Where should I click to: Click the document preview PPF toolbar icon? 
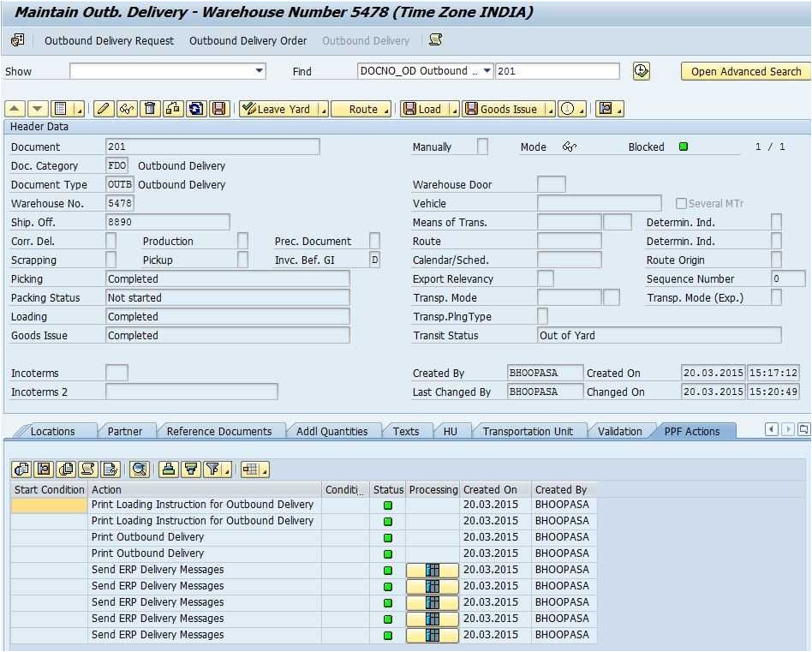point(110,470)
